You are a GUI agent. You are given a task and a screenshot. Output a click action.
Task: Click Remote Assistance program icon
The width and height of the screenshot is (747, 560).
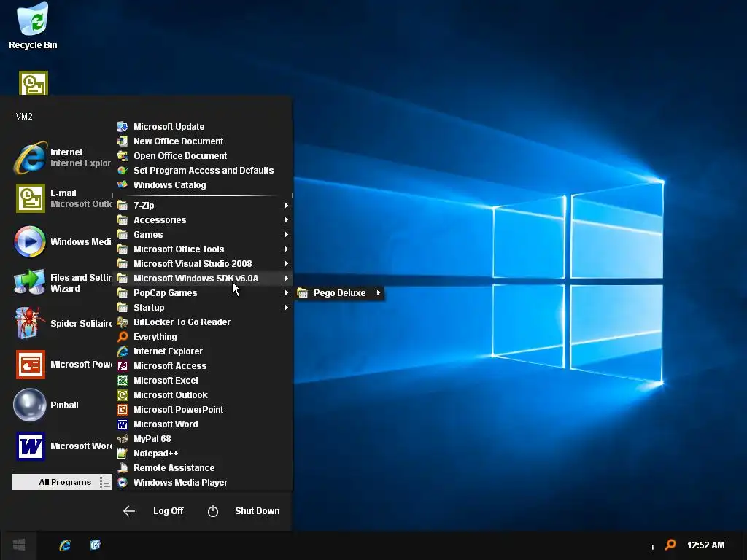pyautogui.click(x=123, y=468)
